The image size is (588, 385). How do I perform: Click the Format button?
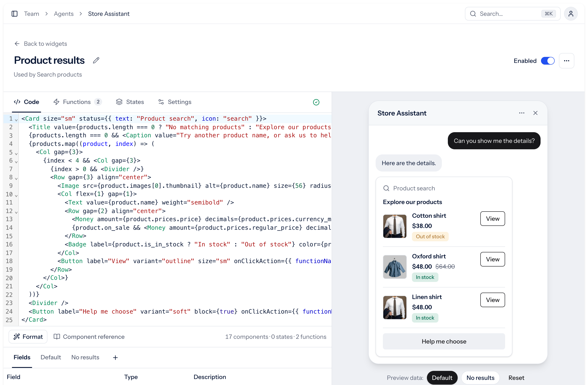[28, 336]
